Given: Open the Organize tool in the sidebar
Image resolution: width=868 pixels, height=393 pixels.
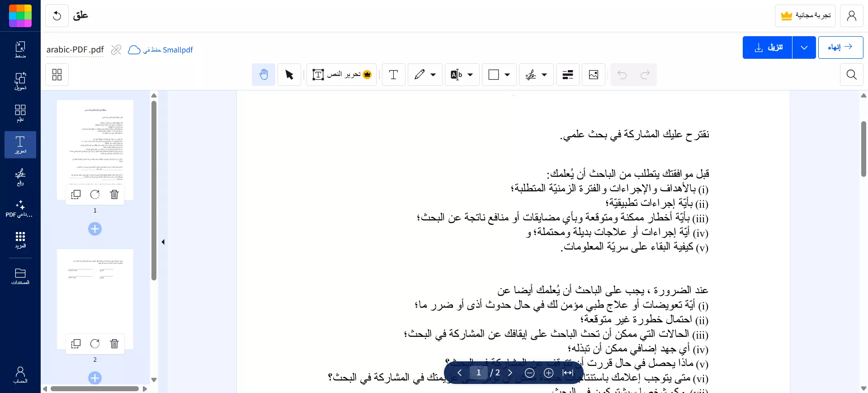Looking at the screenshot, I should [x=20, y=113].
